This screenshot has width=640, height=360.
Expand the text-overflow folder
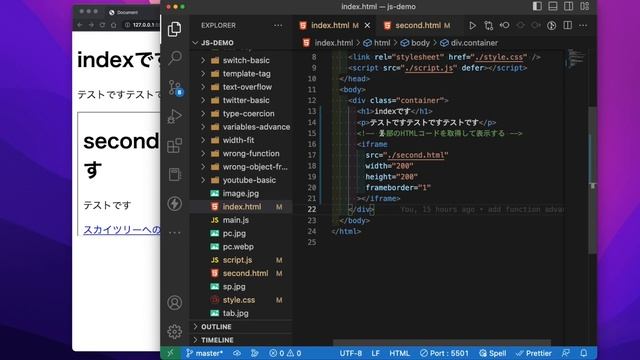[241, 87]
